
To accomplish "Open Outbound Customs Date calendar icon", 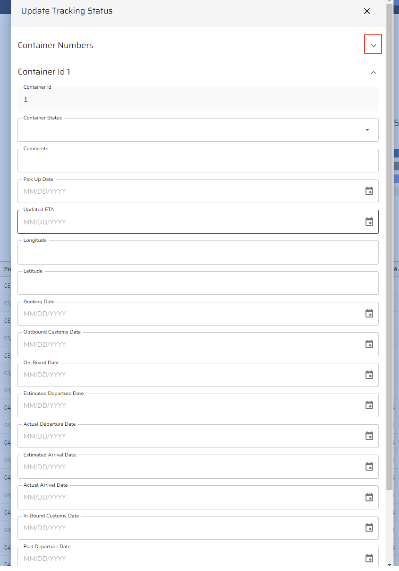I will [369, 344].
